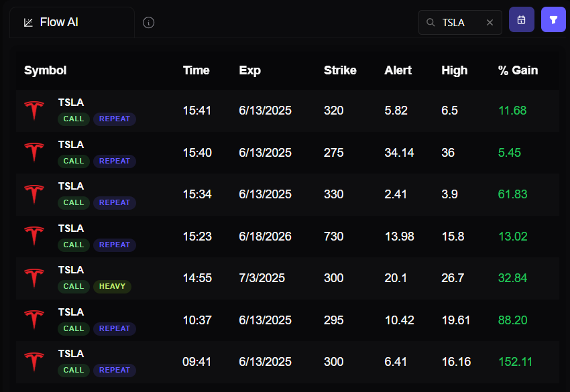570x392 pixels.
Task: Select strike value 295
Action: (x=333, y=320)
